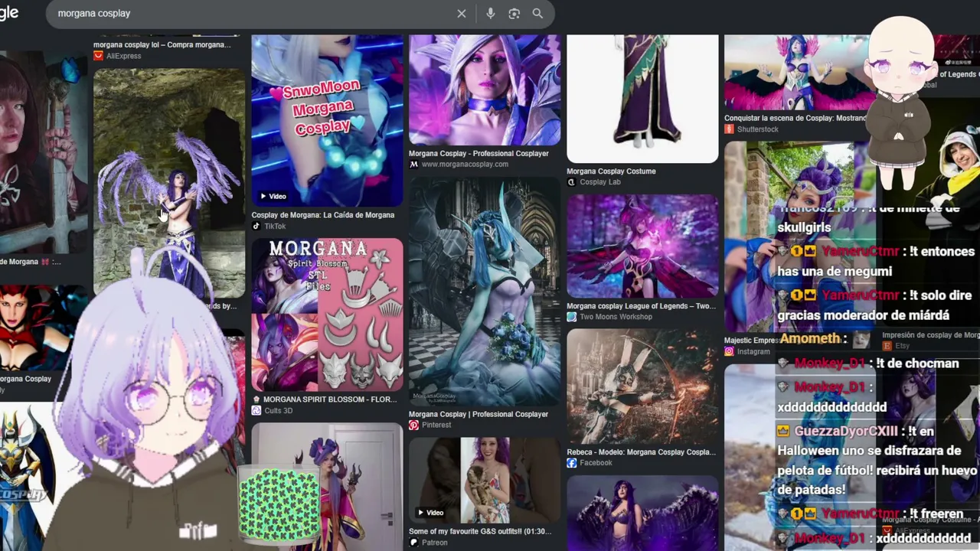The height and width of the screenshot is (551, 980).
Task: Open the Rebeca Modelo Morgana Cosplay image
Action: tap(642, 387)
